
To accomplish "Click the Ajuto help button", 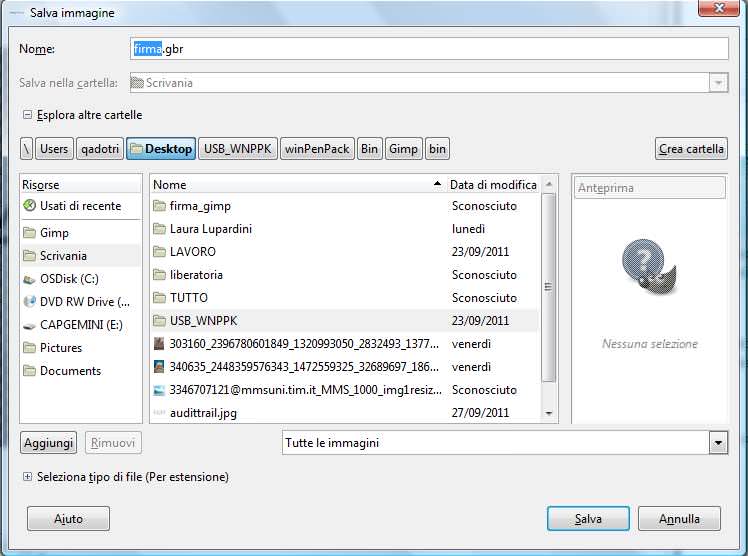I will tap(68, 518).
